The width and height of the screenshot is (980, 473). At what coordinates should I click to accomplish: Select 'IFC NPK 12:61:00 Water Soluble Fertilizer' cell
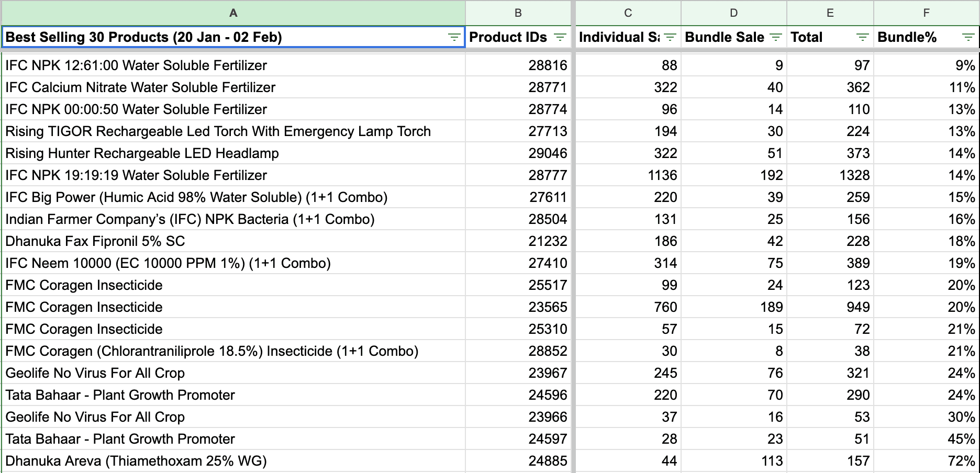click(x=233, y=65)
